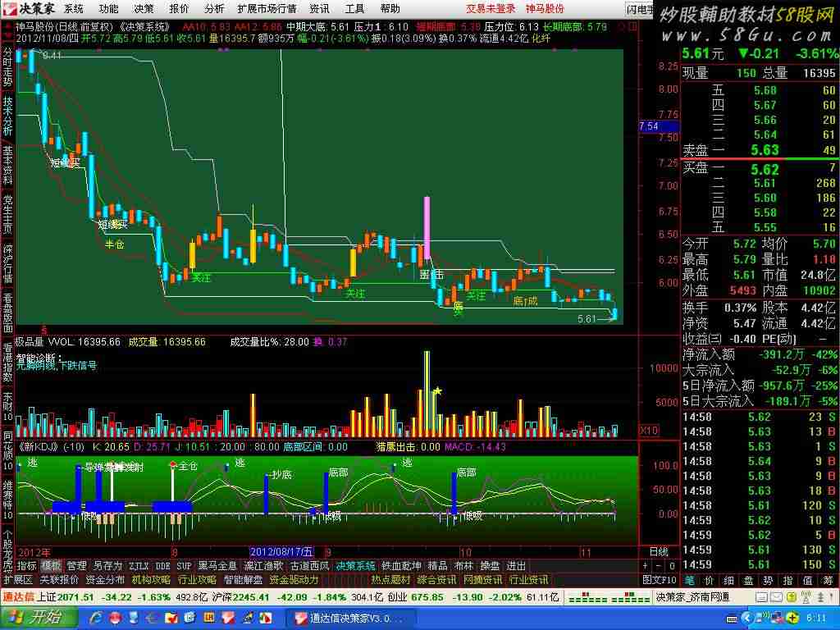Click the Windows 开始 Start button

pos(38,619)
